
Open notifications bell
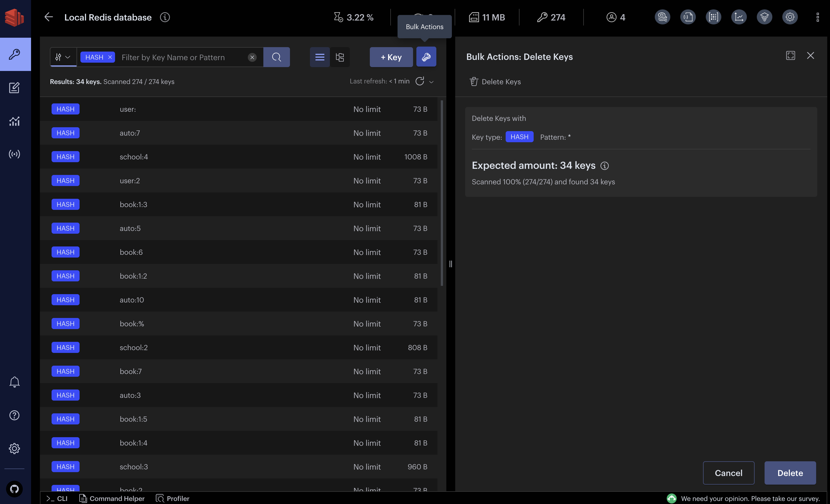pyautogui.click(x=14, y=382)
